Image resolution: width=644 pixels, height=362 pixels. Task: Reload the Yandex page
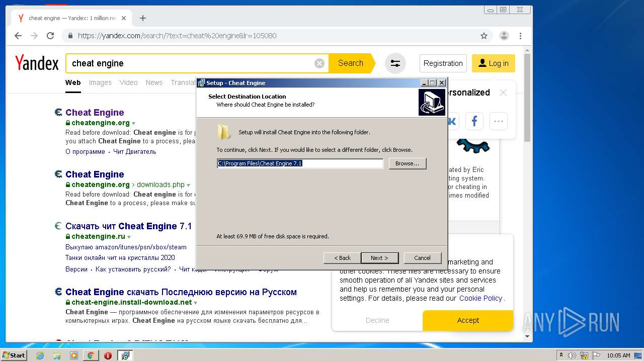click(50, 36)
